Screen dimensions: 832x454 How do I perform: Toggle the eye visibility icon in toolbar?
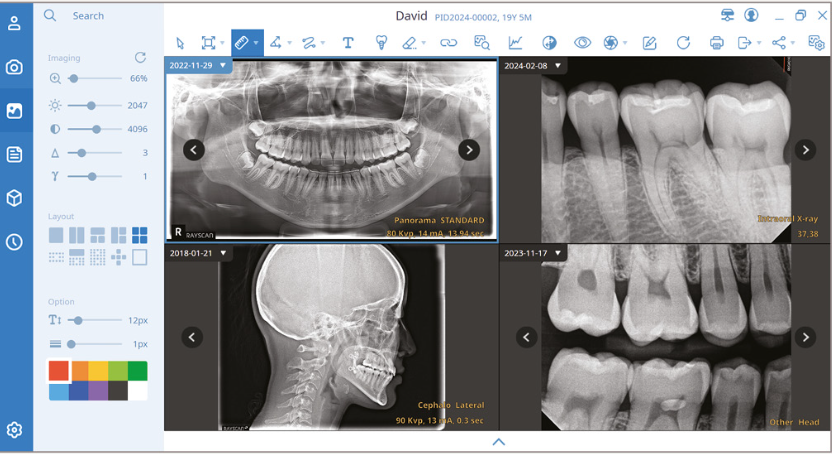pos(582,43)
